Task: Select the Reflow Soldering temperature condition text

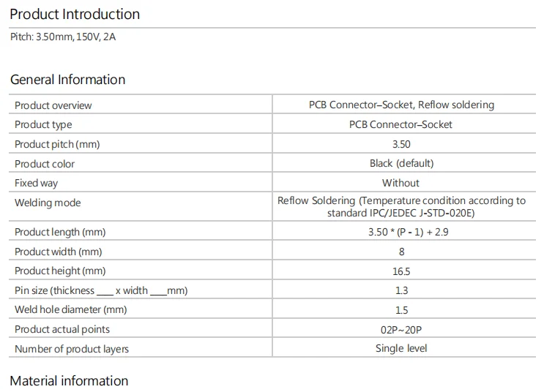Action: click(401, 206)
